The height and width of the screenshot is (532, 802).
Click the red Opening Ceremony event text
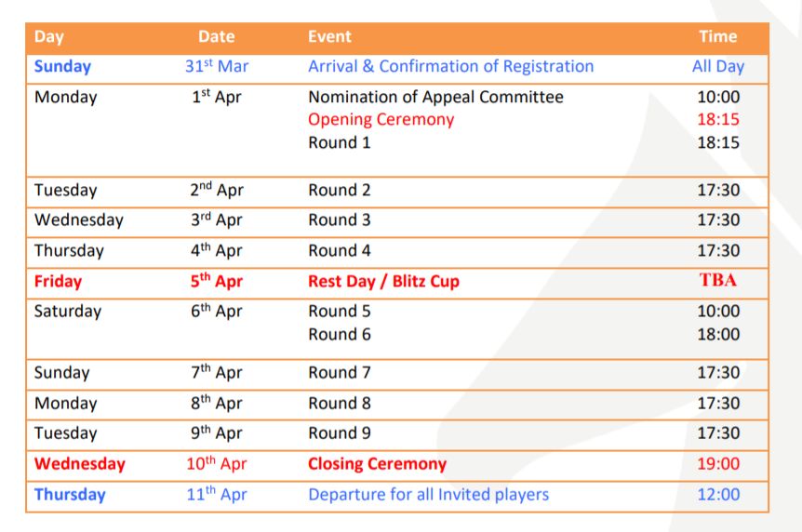click(381, 119)
